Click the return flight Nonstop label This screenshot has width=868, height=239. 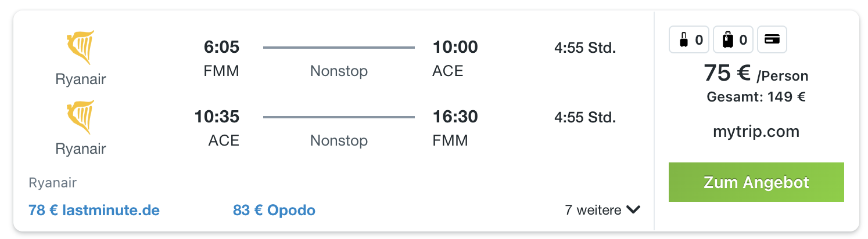[339, 140]
